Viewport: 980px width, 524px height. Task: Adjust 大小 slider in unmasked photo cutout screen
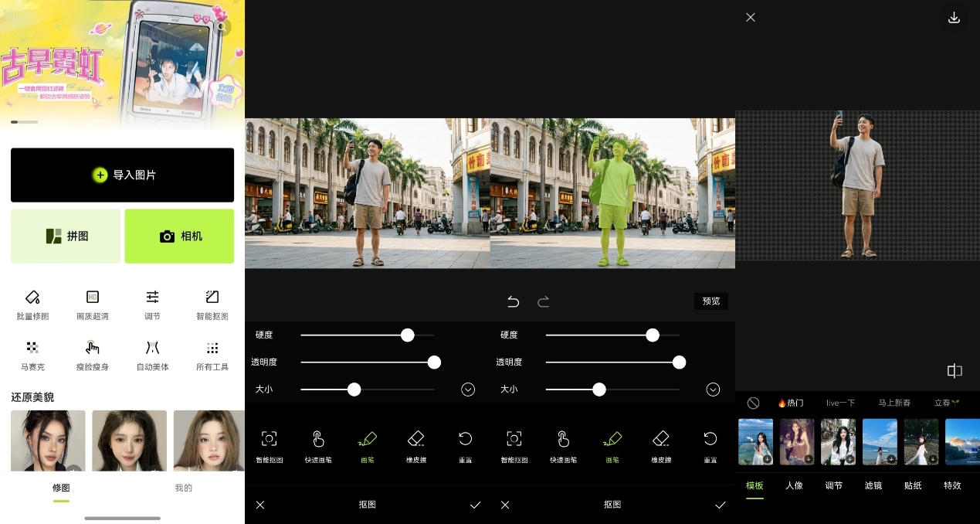tap(367, 390)
